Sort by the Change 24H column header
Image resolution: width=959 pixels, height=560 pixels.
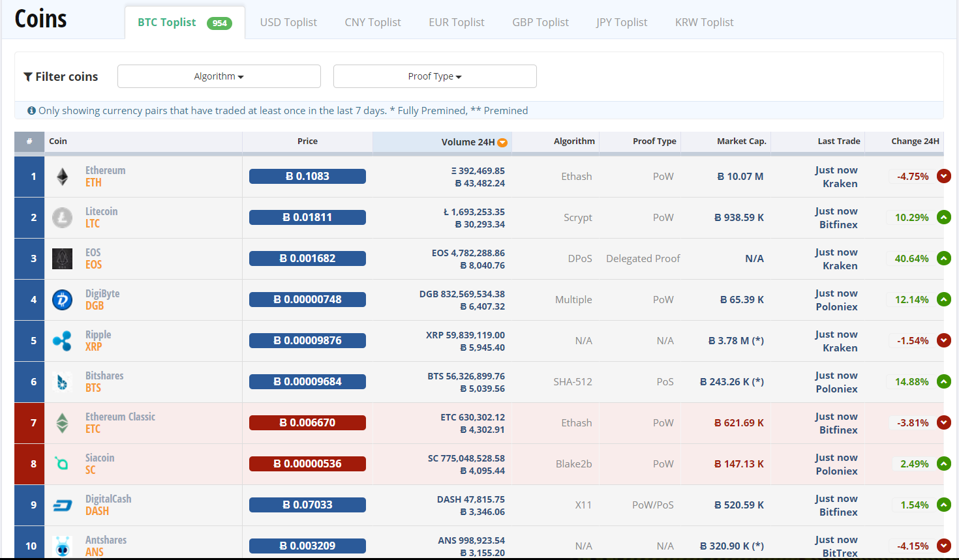[x=904, y=141]
